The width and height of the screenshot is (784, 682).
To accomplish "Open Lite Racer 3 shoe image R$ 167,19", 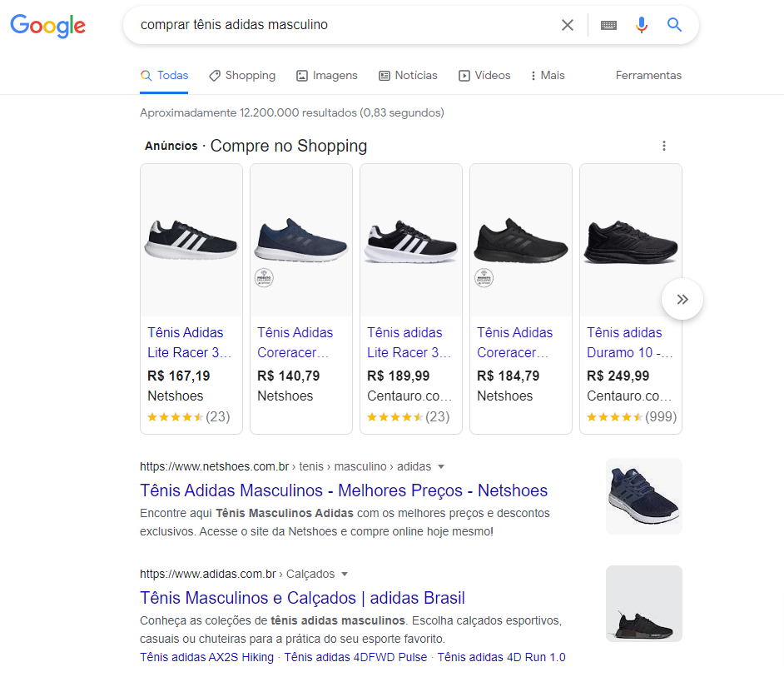I will (191, 240).
